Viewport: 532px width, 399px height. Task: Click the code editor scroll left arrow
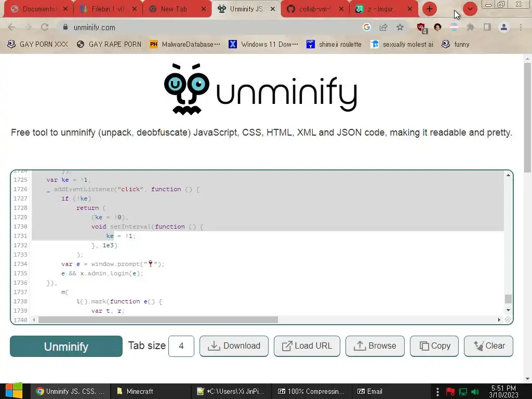pos(34,320)
